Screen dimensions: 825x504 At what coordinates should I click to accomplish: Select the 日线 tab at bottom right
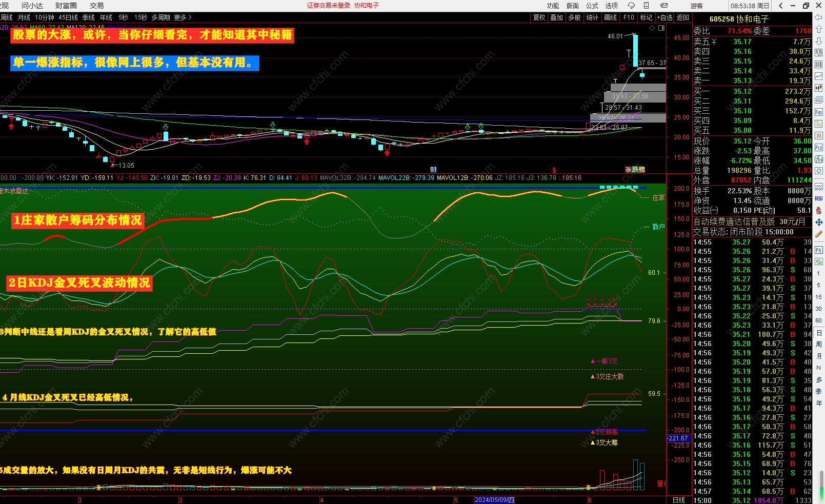[679, 500]
